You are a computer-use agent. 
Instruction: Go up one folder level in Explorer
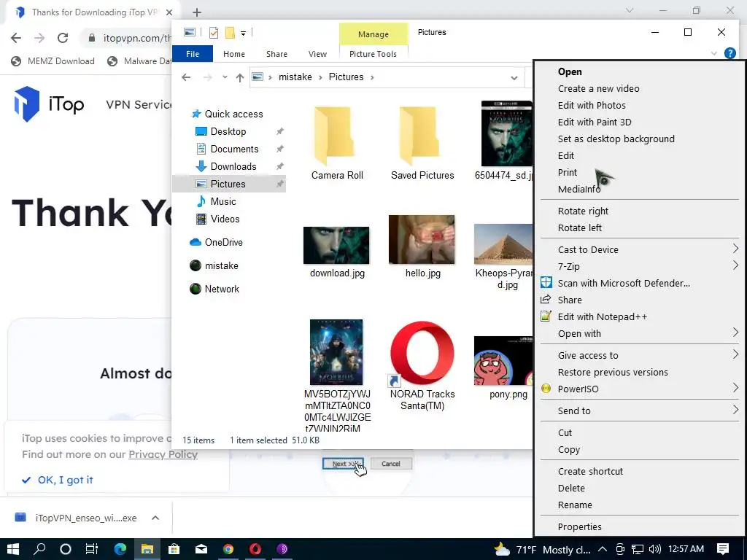coord(239,77)
